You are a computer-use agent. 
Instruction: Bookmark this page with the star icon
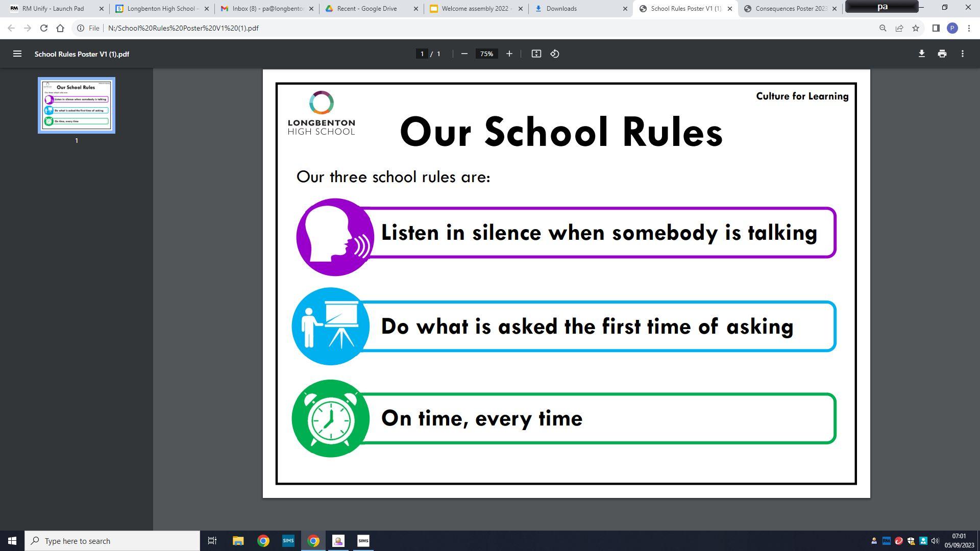tap(916, 28)
